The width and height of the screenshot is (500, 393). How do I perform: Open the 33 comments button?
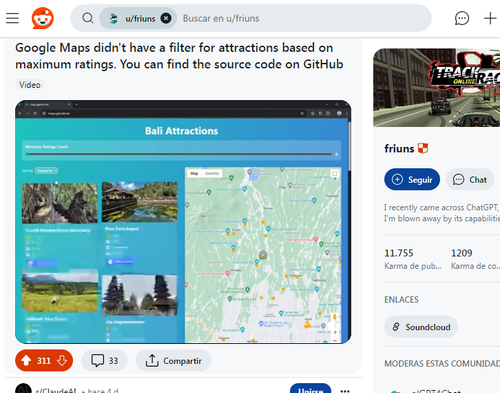(104, 360)
